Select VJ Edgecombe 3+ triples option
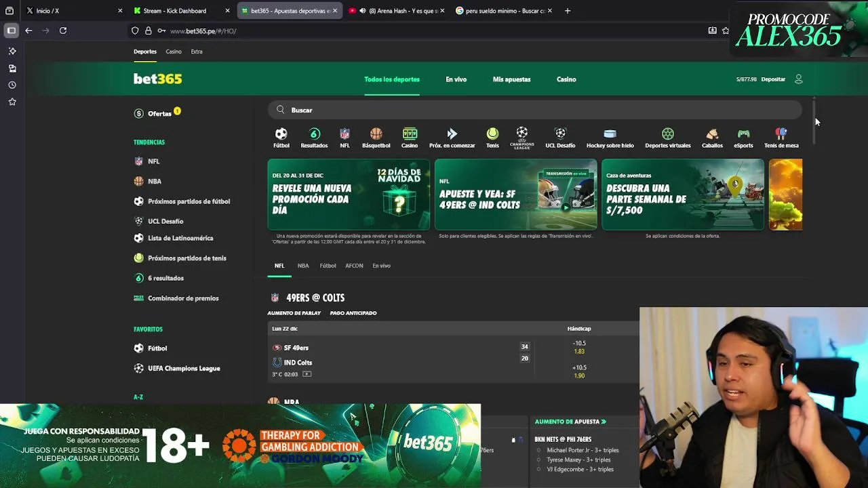The width and height of the screenshot is (868, 488). 580,469
